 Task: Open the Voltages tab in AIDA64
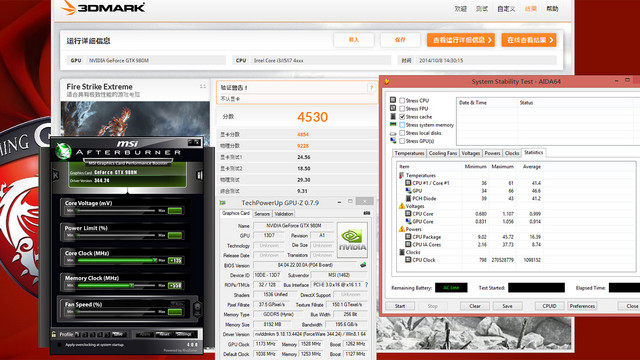[x=471, y=153]
